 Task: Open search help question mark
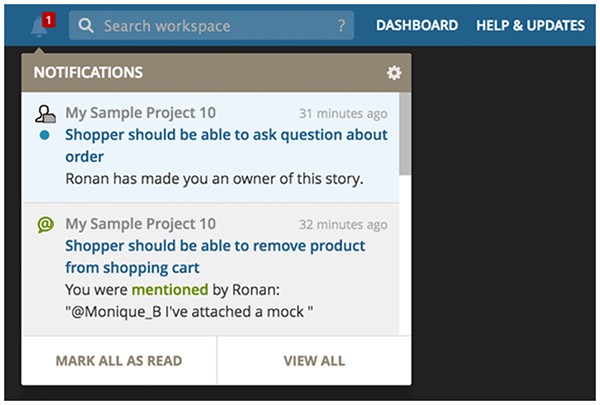[x=342, y=26]
